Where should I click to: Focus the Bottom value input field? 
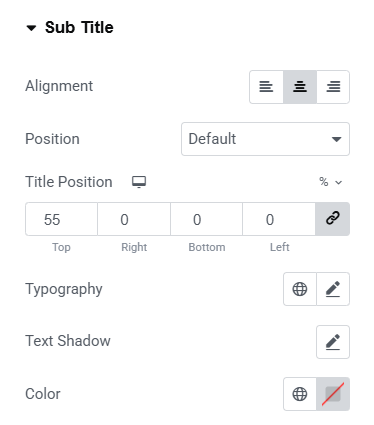[x=207, y=219]
